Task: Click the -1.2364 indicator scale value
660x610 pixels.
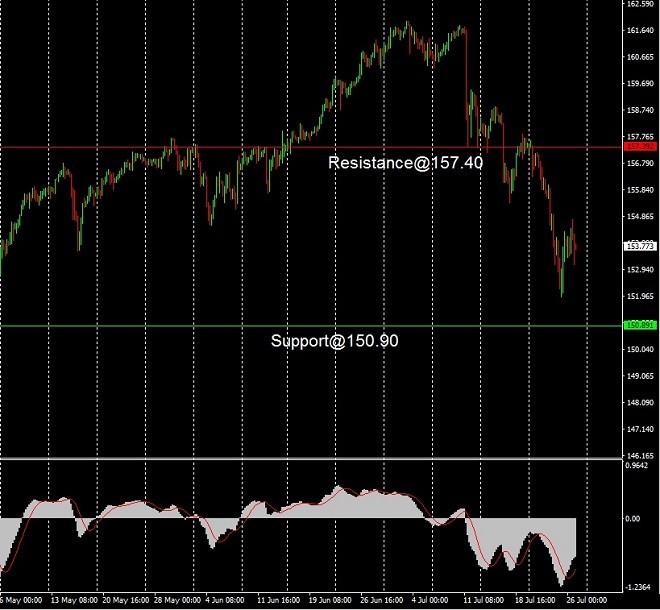Action: [x=637, y=587]
